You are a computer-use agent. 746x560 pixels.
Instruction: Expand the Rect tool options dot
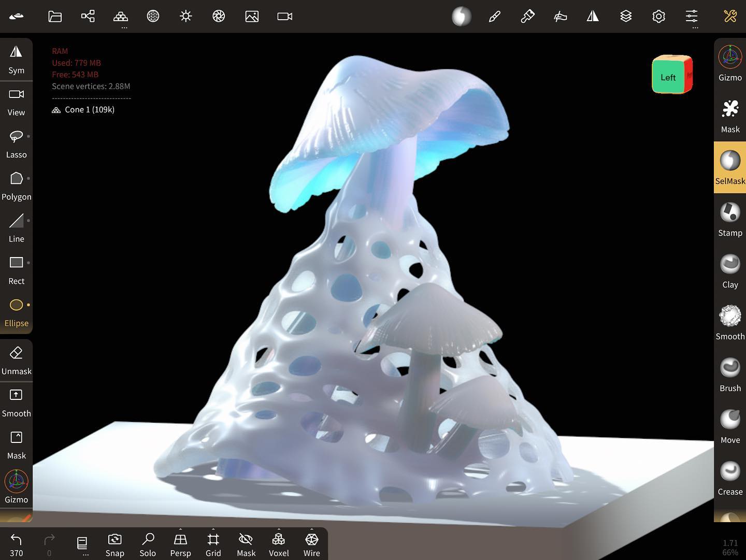coord(28,263)
